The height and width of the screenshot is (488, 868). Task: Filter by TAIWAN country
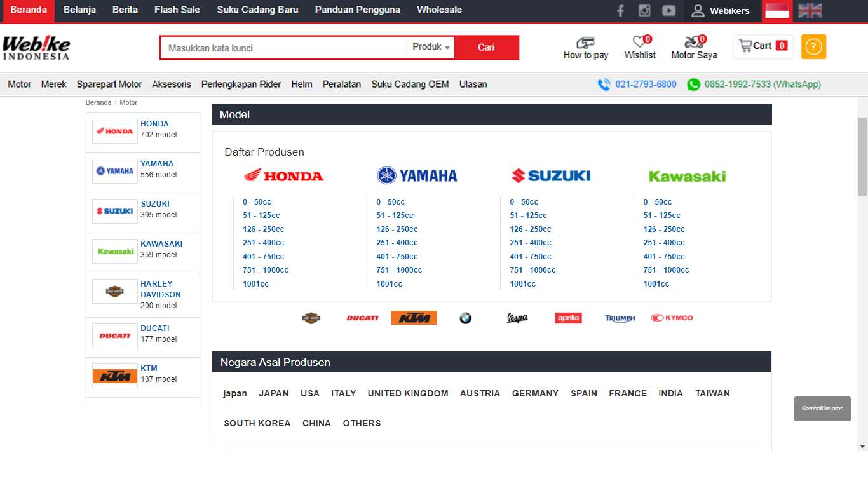click(x=712, y=393)
